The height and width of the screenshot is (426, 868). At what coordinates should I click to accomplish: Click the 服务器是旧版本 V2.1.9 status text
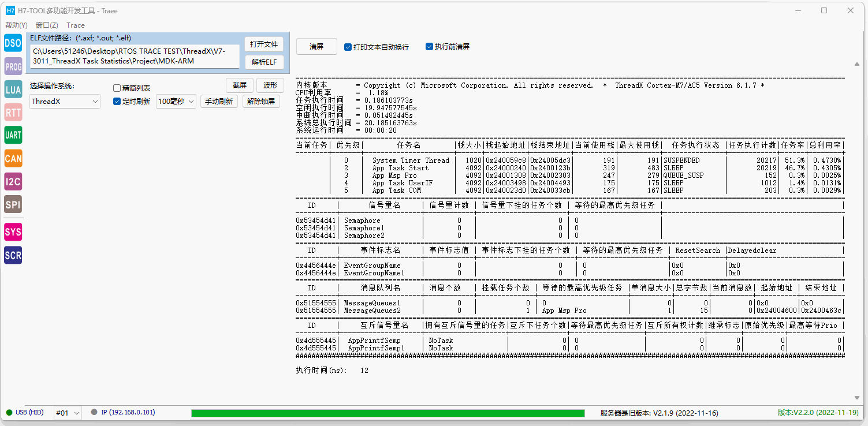[660, 413]
